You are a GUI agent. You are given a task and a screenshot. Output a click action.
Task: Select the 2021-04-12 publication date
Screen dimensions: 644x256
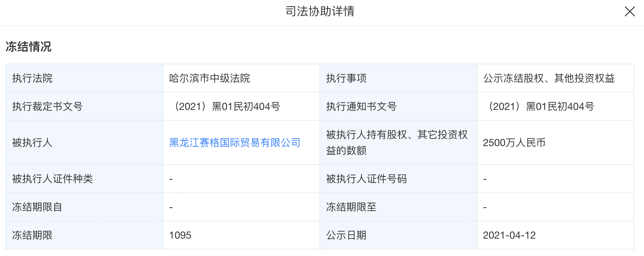[509, 235]
